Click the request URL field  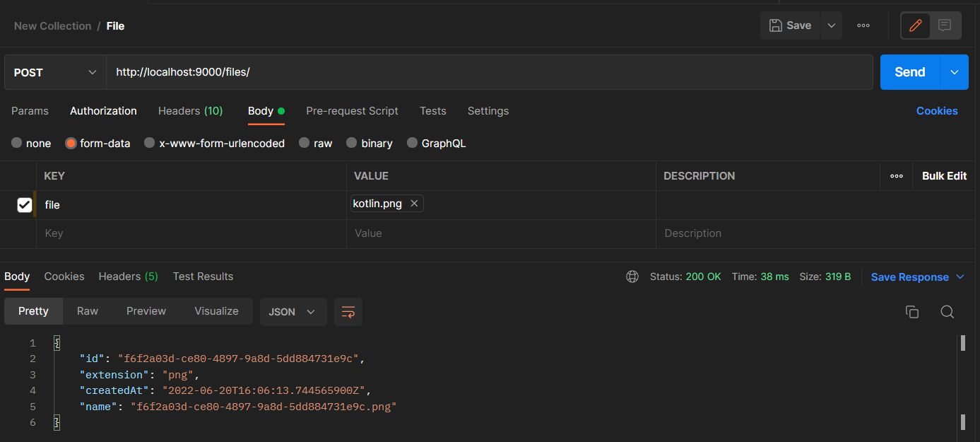490,72
